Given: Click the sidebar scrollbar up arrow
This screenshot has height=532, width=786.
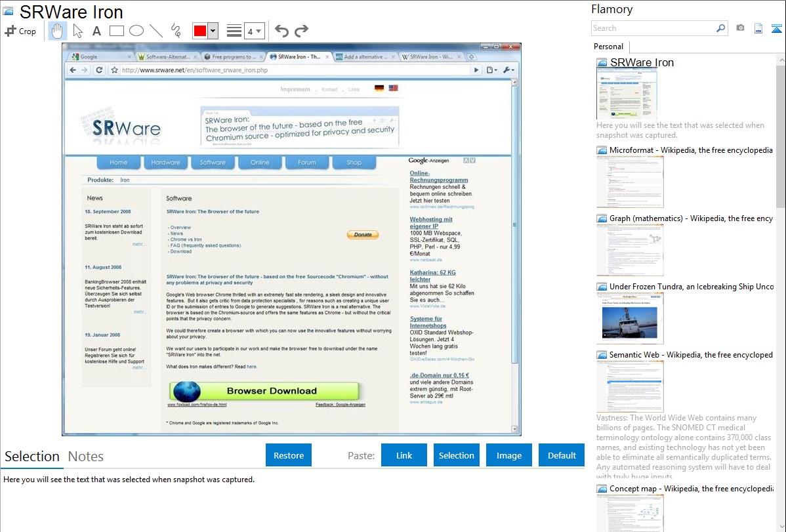Looking at the screenshot, I should pyautogui.click(x=781, y=60).
